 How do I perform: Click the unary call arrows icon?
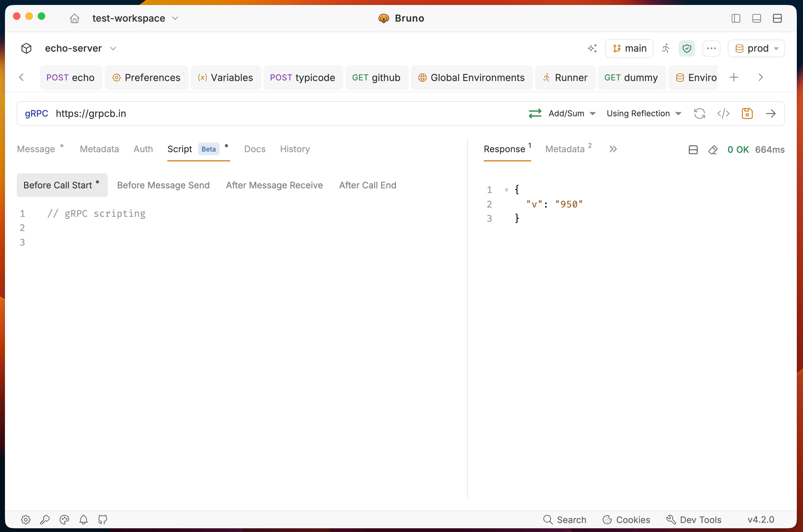click(x=535, y=113)
